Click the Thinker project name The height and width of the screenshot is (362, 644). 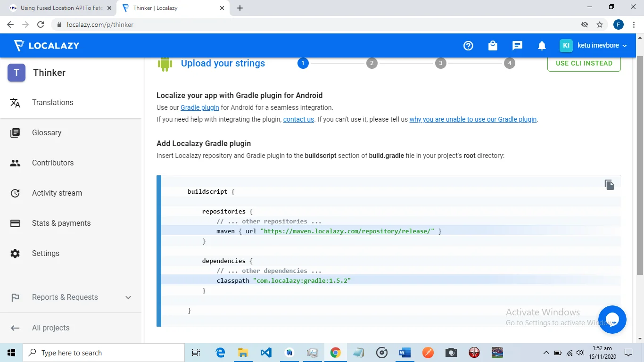pos(50,73)
